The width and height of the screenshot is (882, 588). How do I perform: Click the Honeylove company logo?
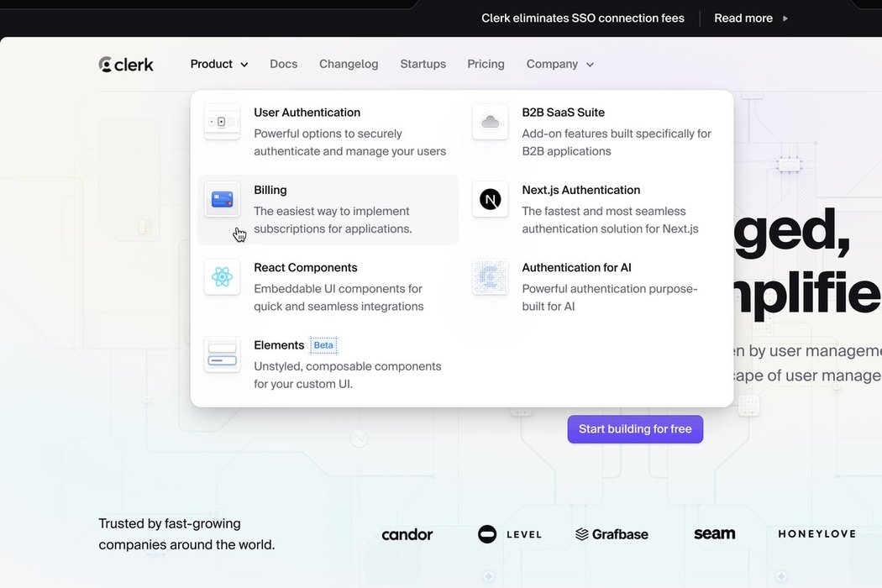click(x=817, y=533)
